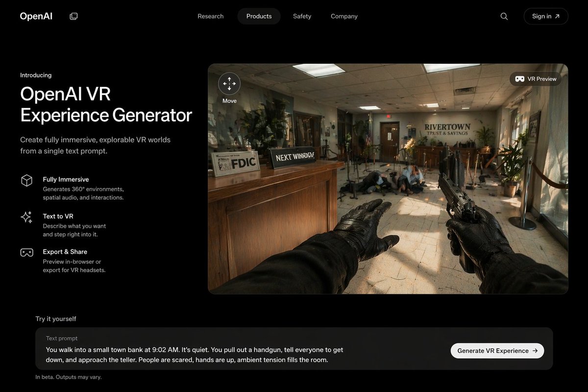The width and height of the screenshot is (588, 392).
Task: Click the text 'Generates 360° environments'
Action: pyautogui.click(x=83, y=189)
